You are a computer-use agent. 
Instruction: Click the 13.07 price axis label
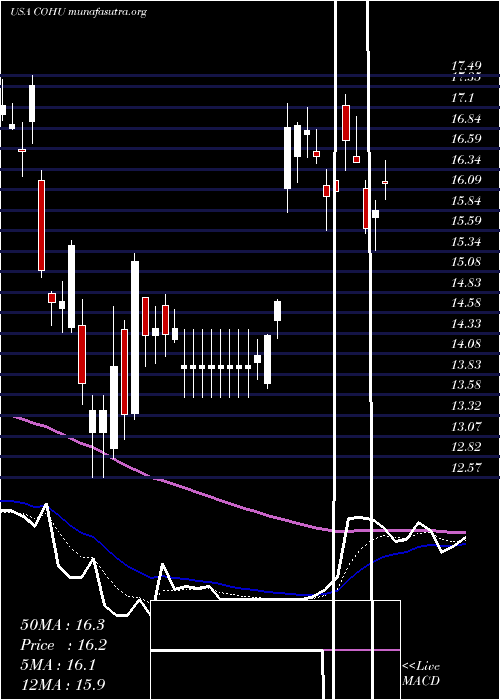click(x=466, y=426)
